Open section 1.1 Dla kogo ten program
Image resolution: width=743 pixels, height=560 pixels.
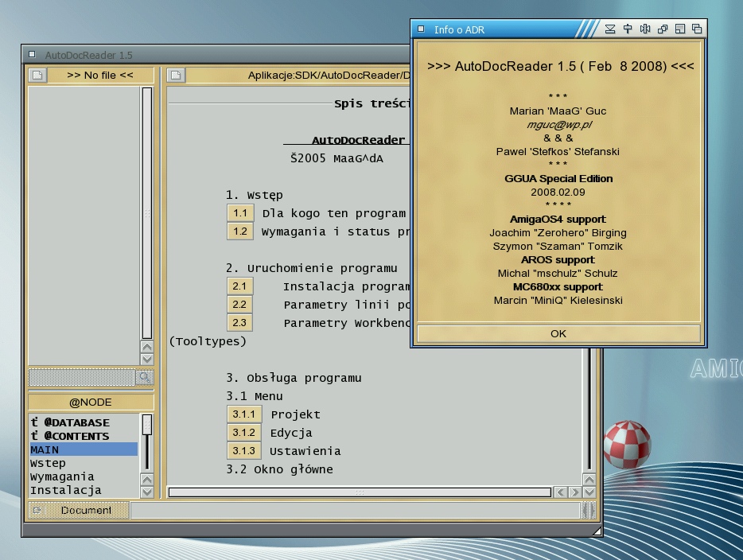240,213
